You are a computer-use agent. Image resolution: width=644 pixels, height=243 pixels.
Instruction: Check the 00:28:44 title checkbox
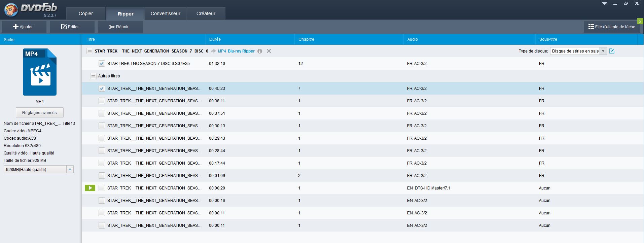click(102, 151)
